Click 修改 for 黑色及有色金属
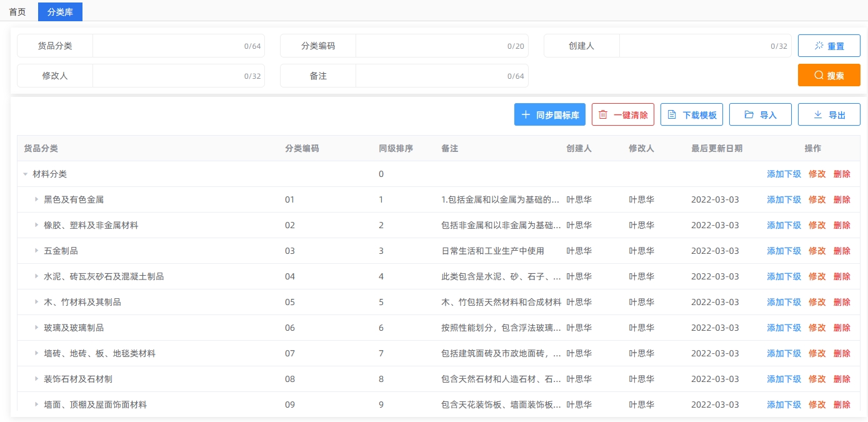Viewport: 868px width, 422px height. click(x=817, y=200)
